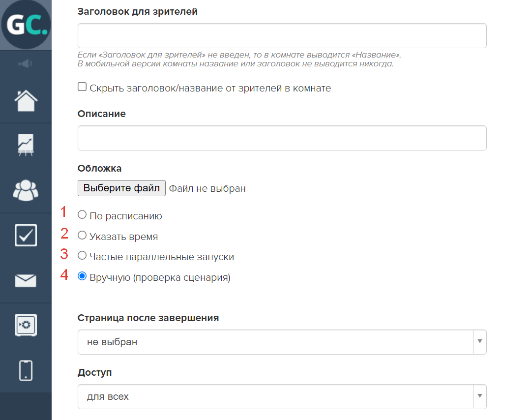Expand the 'Страница после завершения' dropdown
This screenshot has width=532, height=420.
tap(282, 342)
